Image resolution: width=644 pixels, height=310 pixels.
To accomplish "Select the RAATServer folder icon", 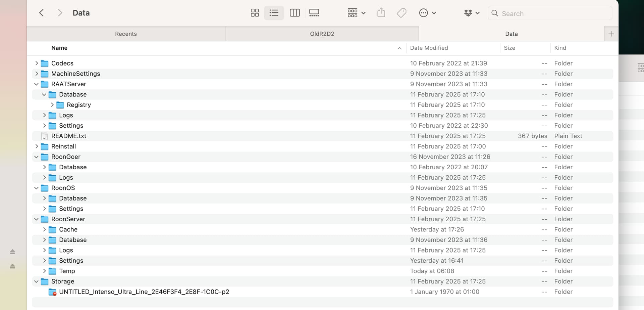I will click(x=45, y=84).
